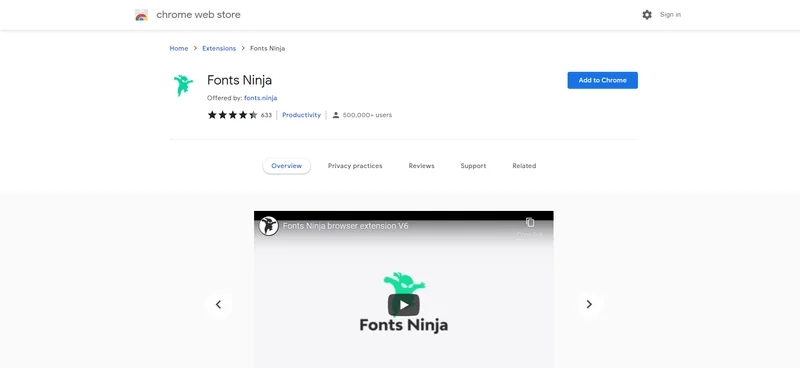Click the 633 ratings count
This screenshot has width=800, height=368.
(266, 115)
